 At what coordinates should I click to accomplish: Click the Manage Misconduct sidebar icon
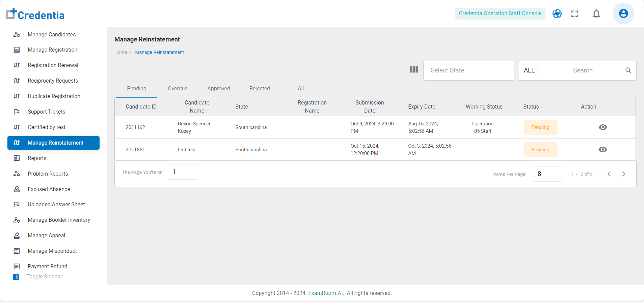[17, 251]
